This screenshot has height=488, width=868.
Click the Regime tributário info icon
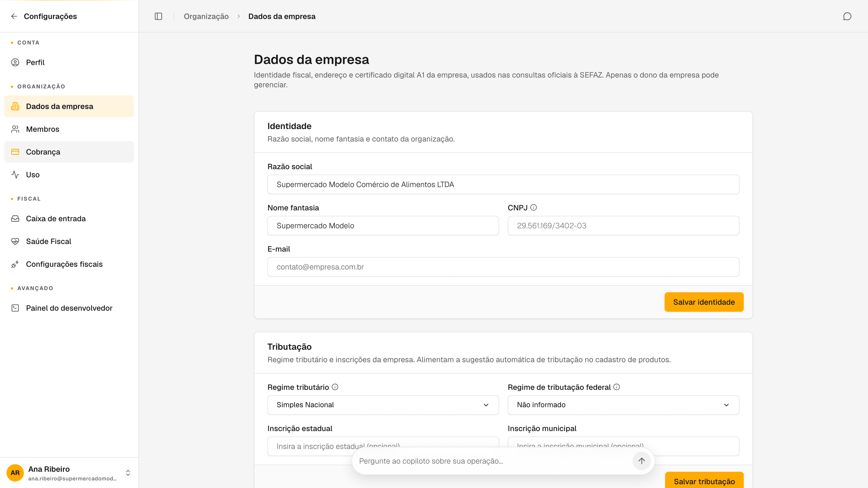[335, 387]
